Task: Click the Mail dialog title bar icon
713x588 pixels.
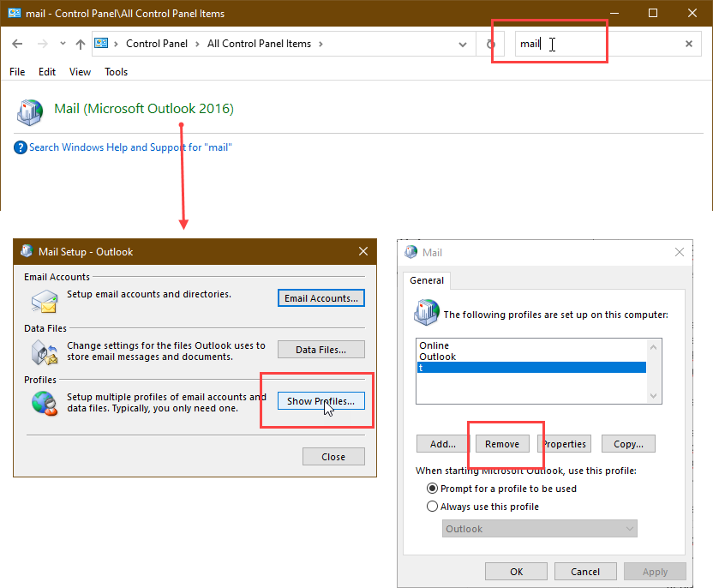Action: 411,252
